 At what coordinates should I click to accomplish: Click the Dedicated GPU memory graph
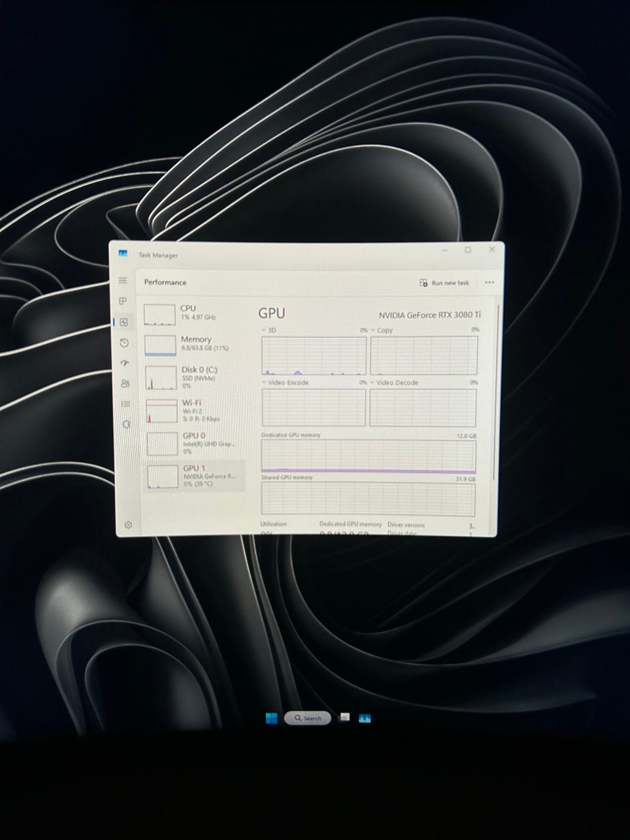coord(368,457)
